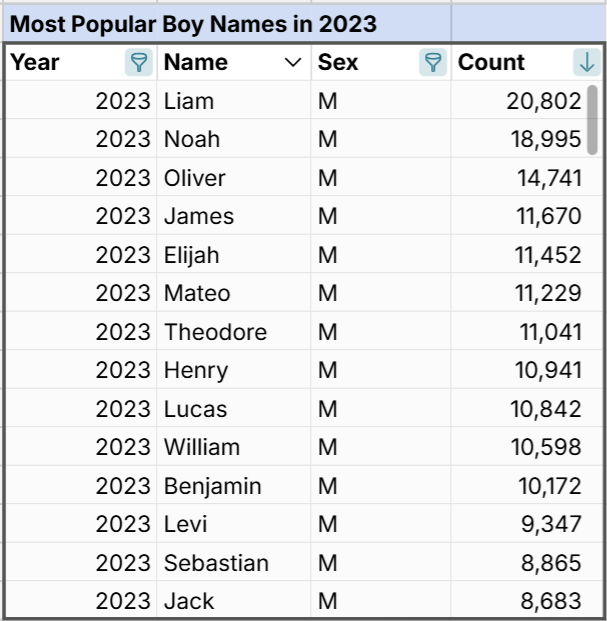Click the vertical scrollbar thumb
This screenshot has height=621, width=607.
click(592, 120)
